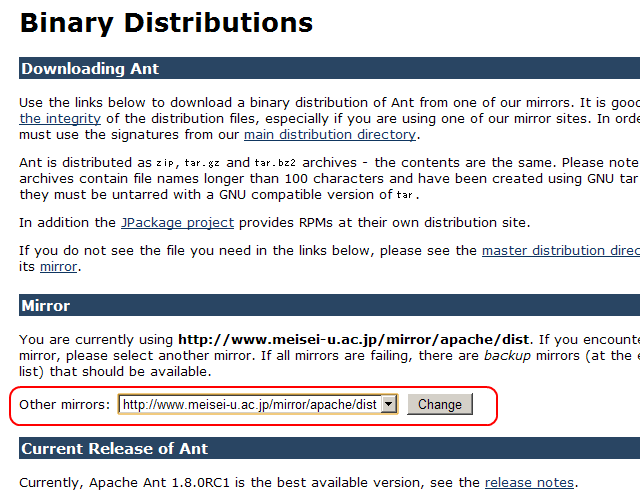Click the "tar.bz2" archive format text

coord(269,163)
